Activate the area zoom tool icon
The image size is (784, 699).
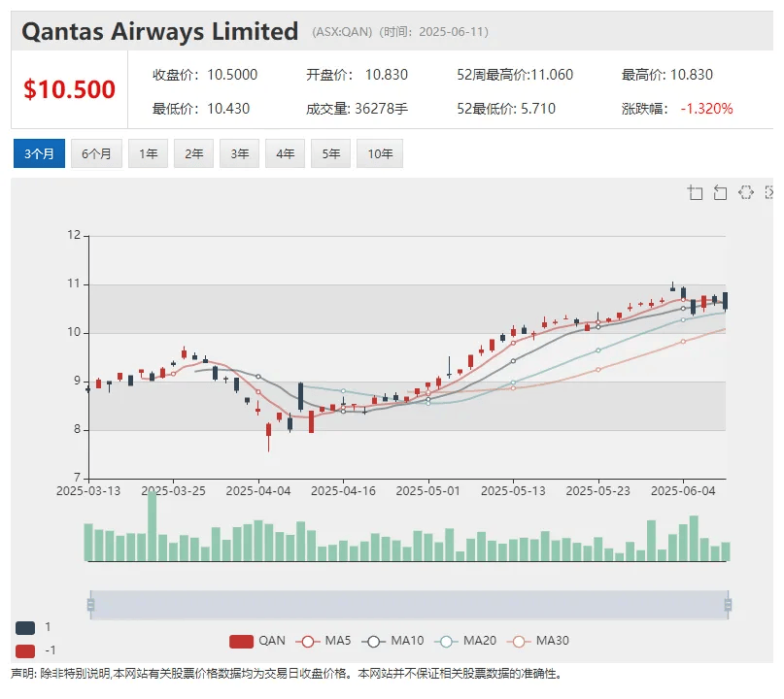[695, 192]
